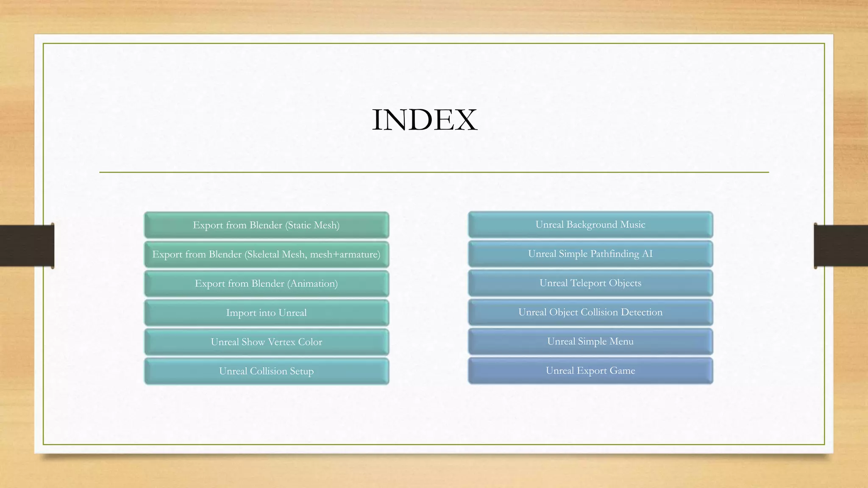The width and height of the screenshot is (868, 488).
Task: Go to Unreal Export Game section
Action: (590, 371)
